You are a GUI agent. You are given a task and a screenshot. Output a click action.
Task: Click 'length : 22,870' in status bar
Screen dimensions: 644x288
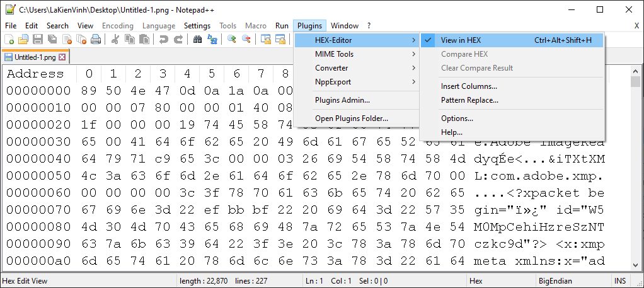point(204,281)
